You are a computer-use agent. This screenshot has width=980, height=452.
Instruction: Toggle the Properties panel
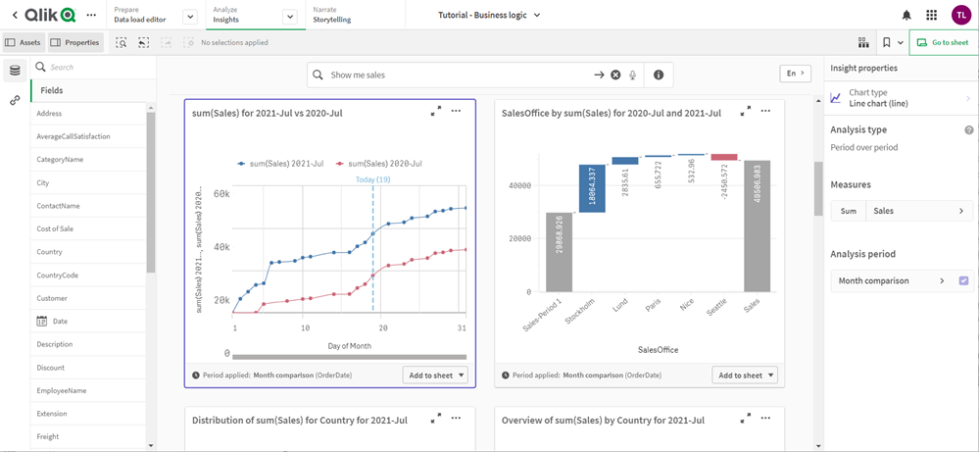(x=75, y=43)
